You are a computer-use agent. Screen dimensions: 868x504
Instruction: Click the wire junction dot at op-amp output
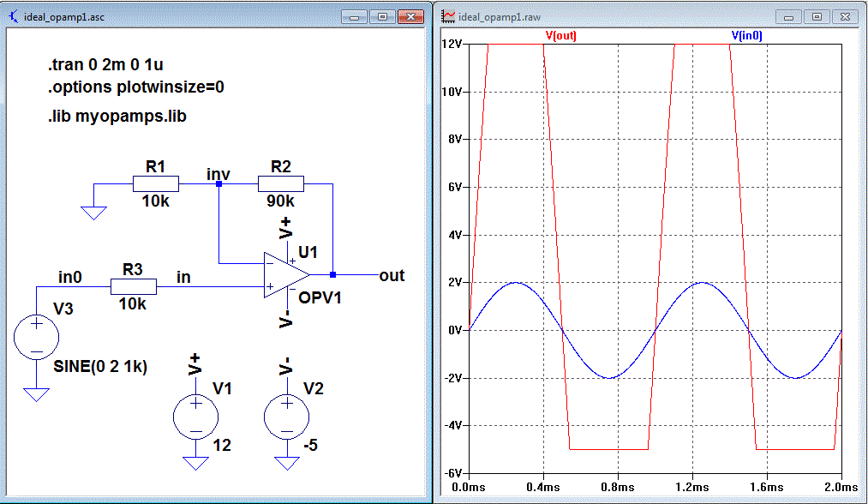pyautogui.click(x=332, y=274)
